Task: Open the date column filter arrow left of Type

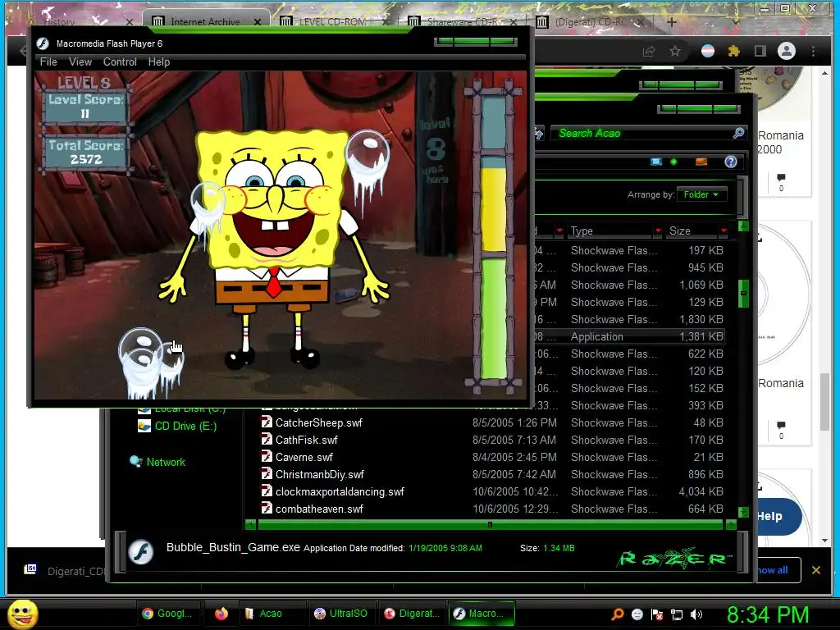Action: click(x=559, y=231)
